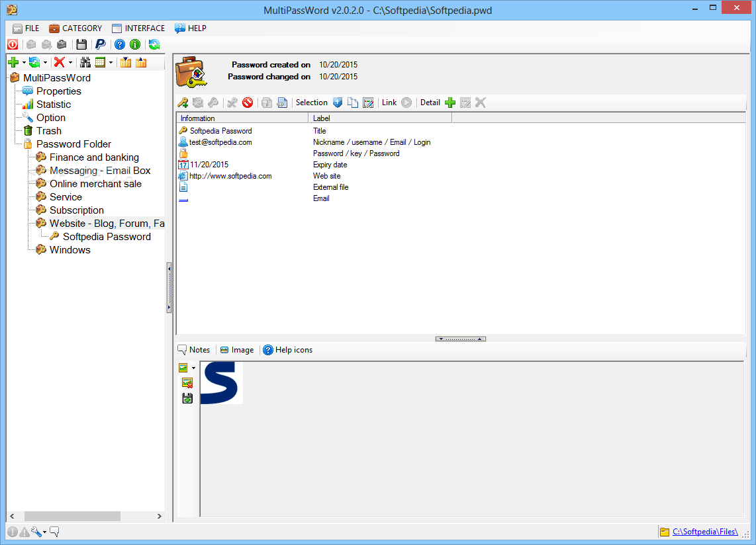This screenshot has height=545, width=756.
Task: Click the load image icon in the Image panel
Action: 183,368
